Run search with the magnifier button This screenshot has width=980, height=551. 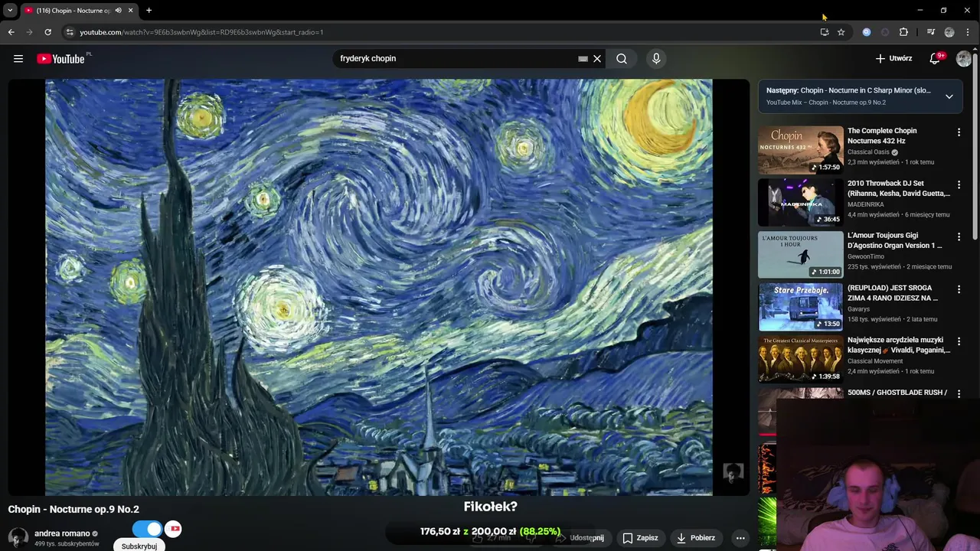coord(622,58)
